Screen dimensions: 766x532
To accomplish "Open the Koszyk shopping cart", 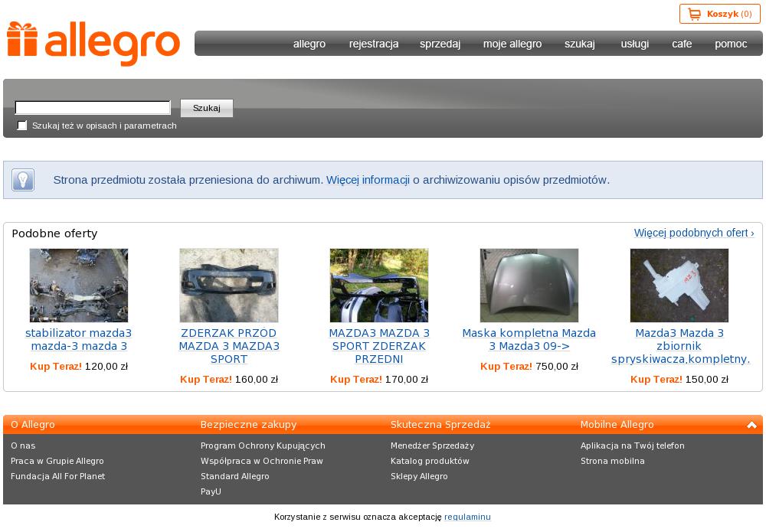I will pos(719,14).
